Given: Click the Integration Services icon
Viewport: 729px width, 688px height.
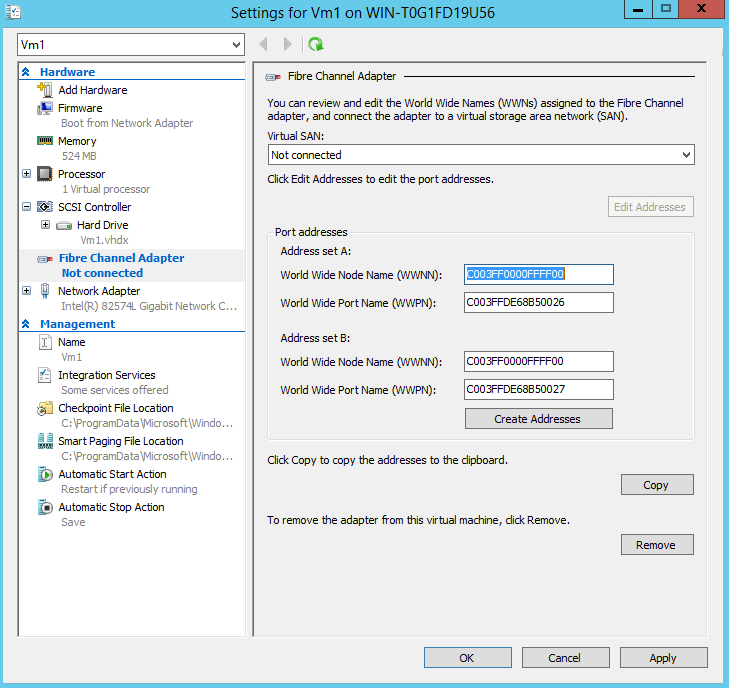Looking at the screenshot, I should pyautogui.click(x=45, y=375).
